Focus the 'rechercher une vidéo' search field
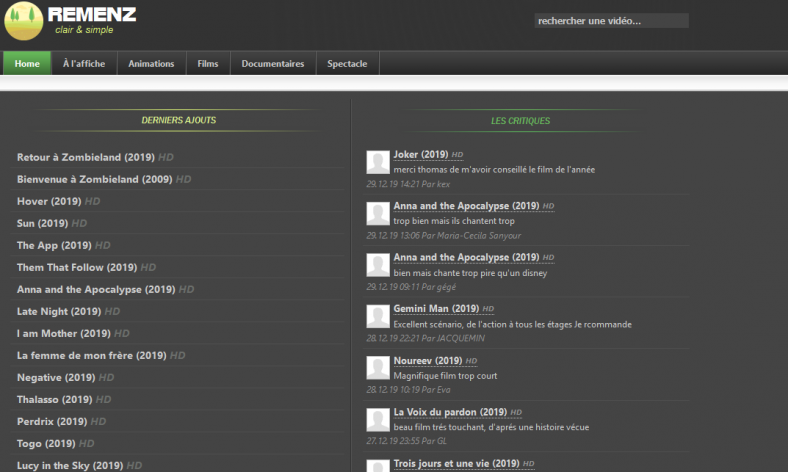Image resolution: width=788 pixels, height=472 pixels. pos(610,21)
